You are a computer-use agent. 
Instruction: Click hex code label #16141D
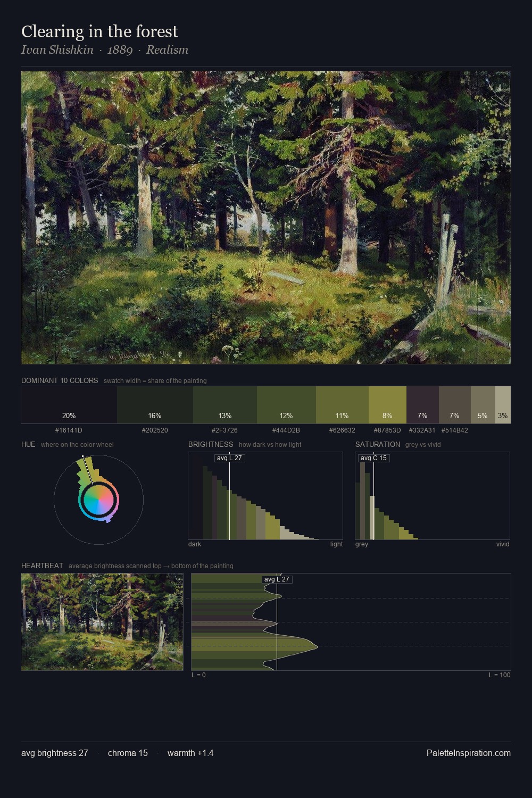69,430
